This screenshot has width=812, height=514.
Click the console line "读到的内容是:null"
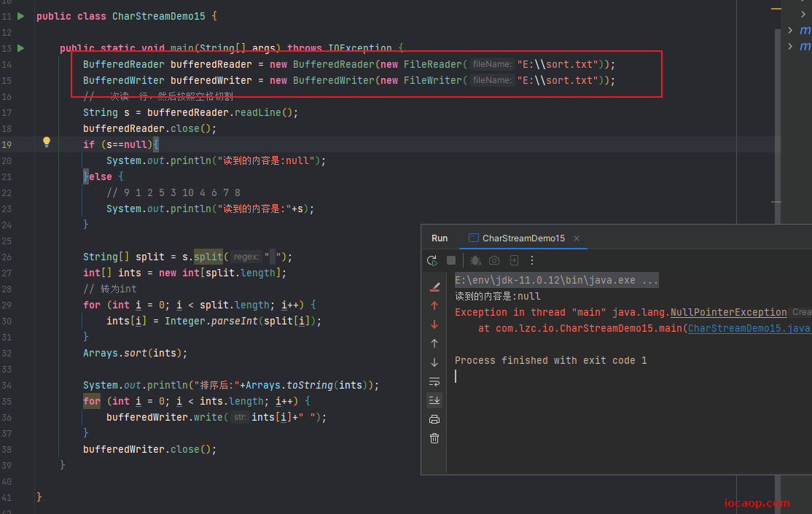coord(498,297)
